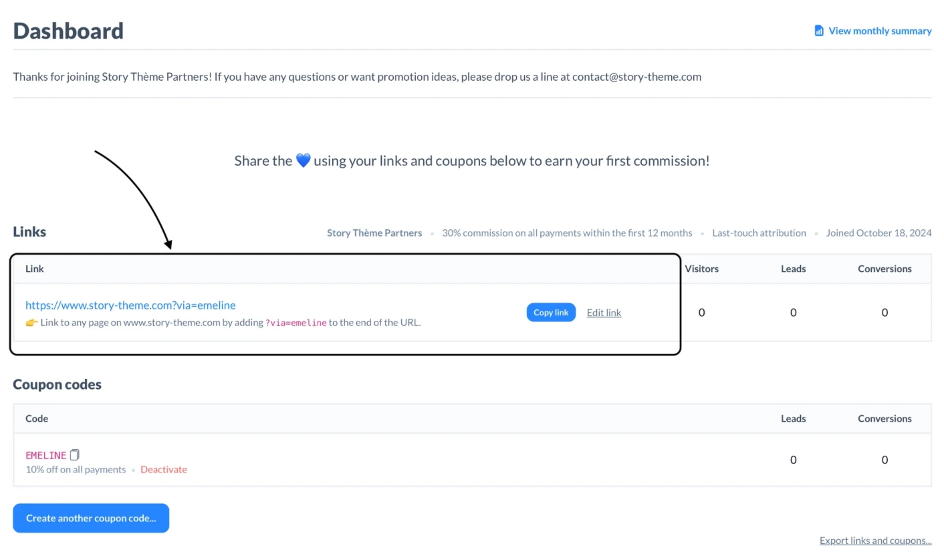The height and width of the screenshot is (560, 944).
Task: Click the blue heart emoji in the share message
Action: [x=303, y=161]
